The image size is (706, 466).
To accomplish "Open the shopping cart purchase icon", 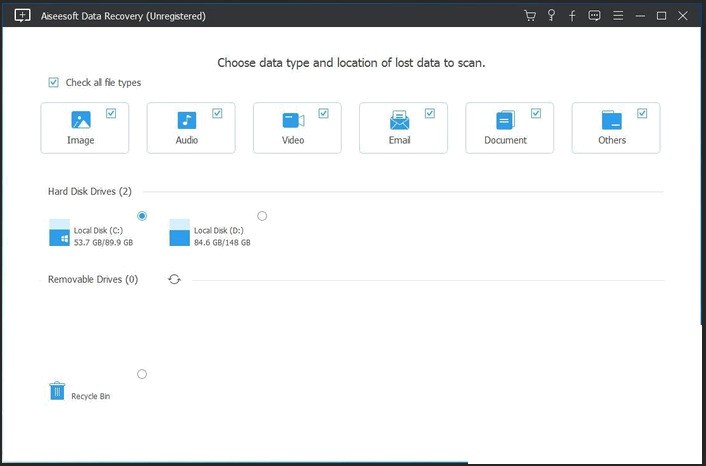I will (x=530, y=16).
